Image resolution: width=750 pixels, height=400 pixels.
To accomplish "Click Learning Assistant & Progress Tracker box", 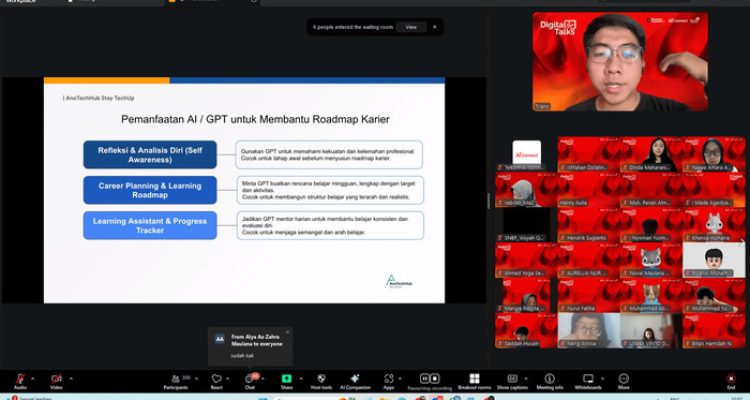I will [x=150, y=225].
